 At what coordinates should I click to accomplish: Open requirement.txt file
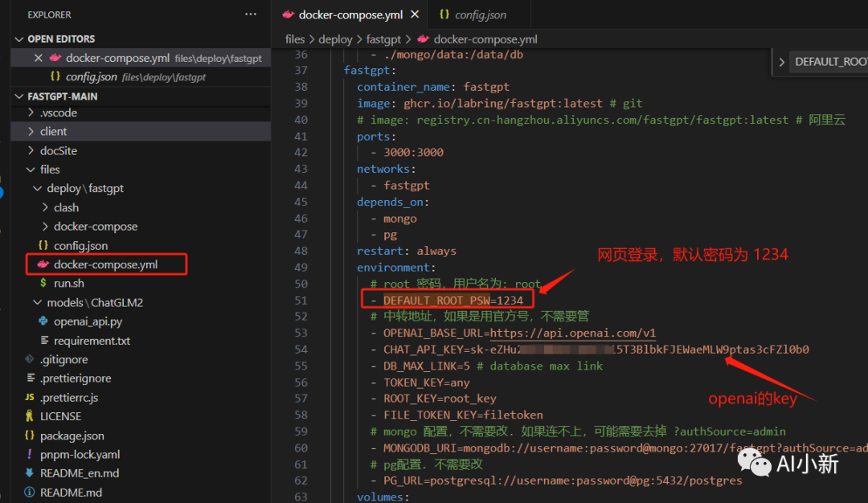[x=92, y=341]
